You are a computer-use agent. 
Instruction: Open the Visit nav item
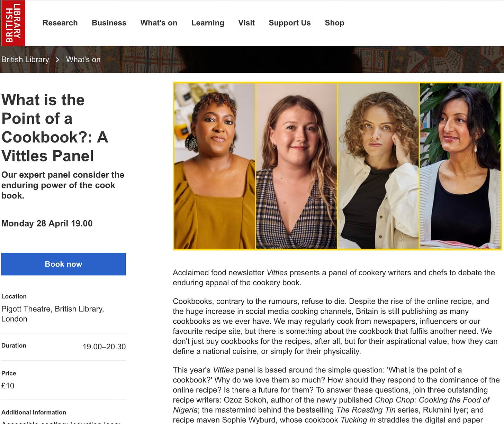pos(246,23)
